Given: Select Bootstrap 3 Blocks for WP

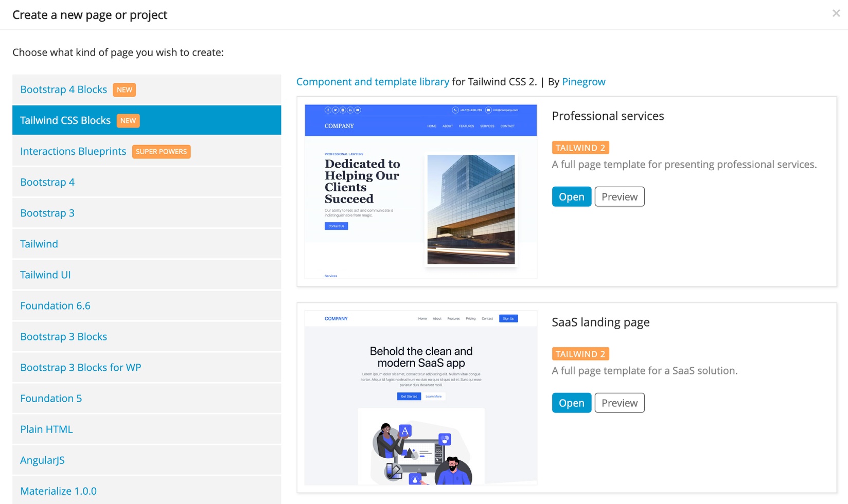Looking at the screenshot, I should tap(147, 367).
